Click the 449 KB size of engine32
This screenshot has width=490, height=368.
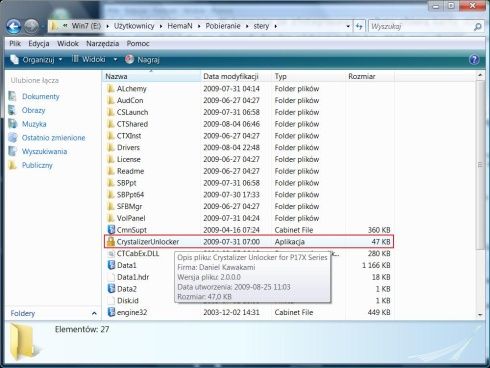(x=379, y=312)
